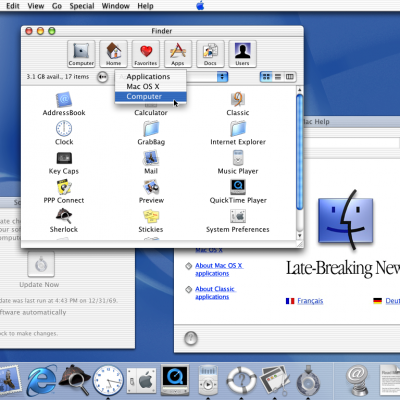Open Computer in Finder toolbar
Viewport: 400px width, 400px height.
81,54
